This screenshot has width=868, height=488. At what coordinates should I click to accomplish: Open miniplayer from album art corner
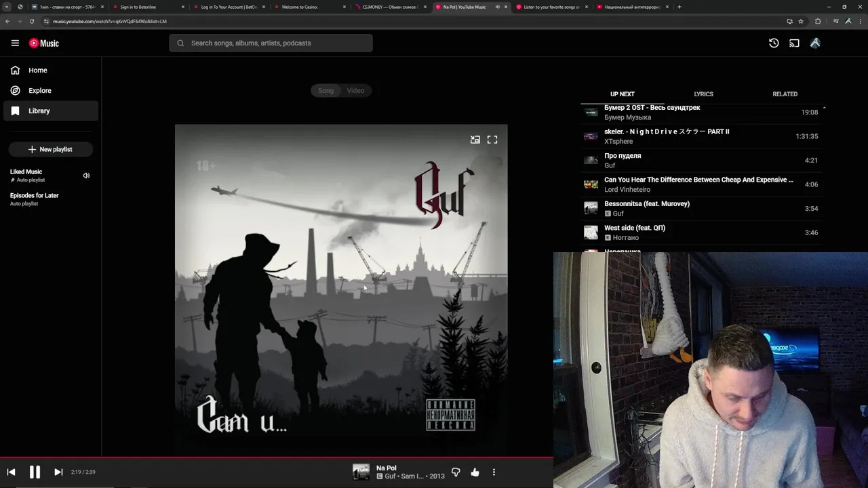click(x=475, y=140)
